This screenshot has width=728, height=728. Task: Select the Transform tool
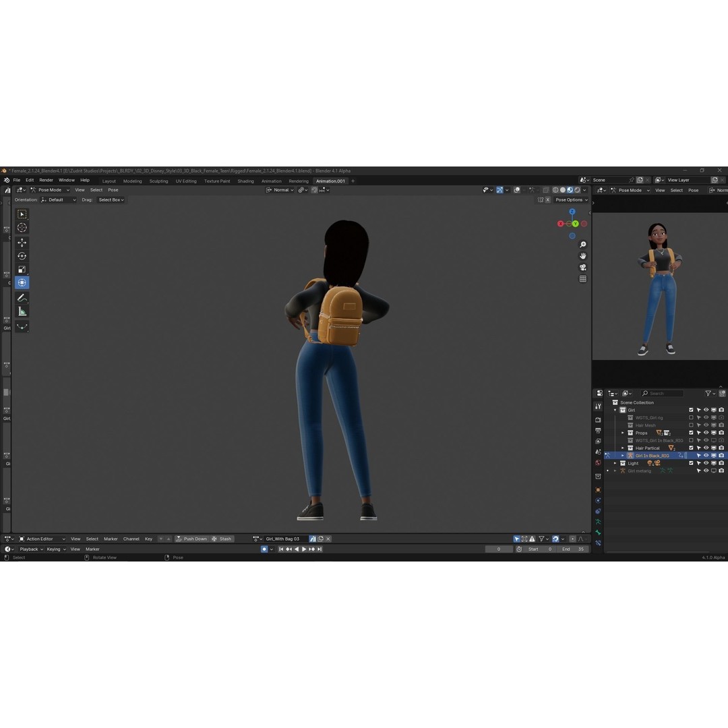click(22, 282)
